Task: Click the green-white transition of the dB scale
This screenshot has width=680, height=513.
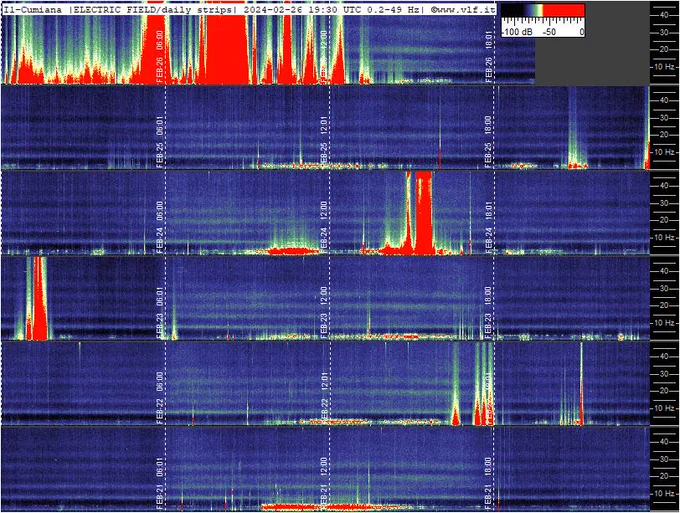Action: [x=539, y=10]
